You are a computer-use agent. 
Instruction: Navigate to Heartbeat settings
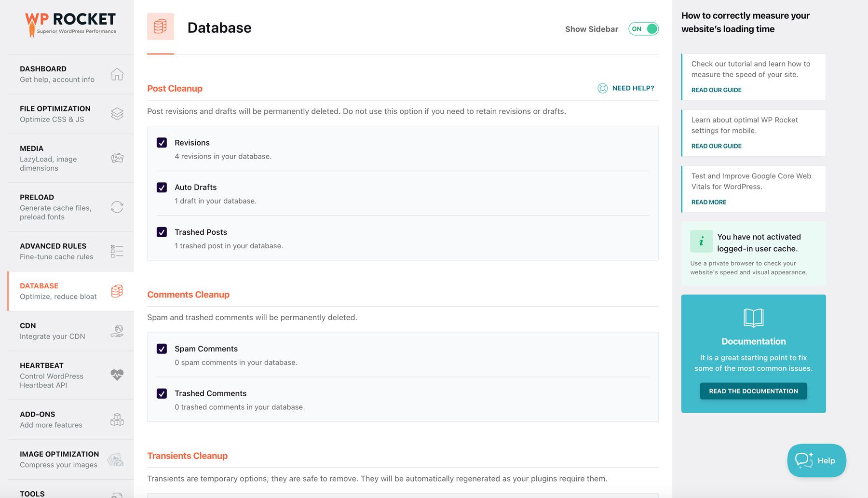point(41,365)
